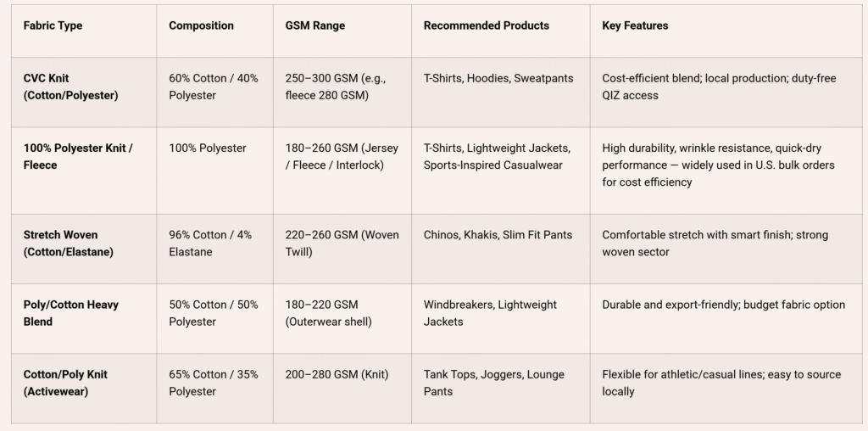Click the Recommended Products column header

coord(486,26)
